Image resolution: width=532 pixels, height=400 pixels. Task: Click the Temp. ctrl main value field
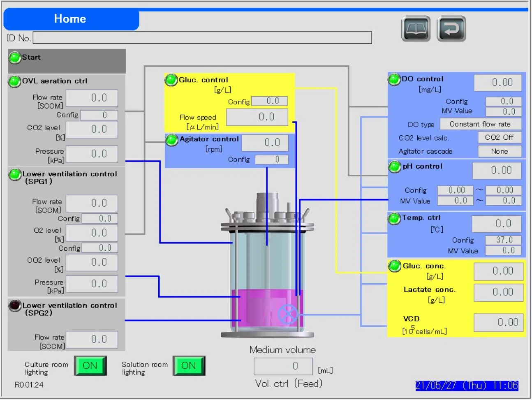(497, 224)
